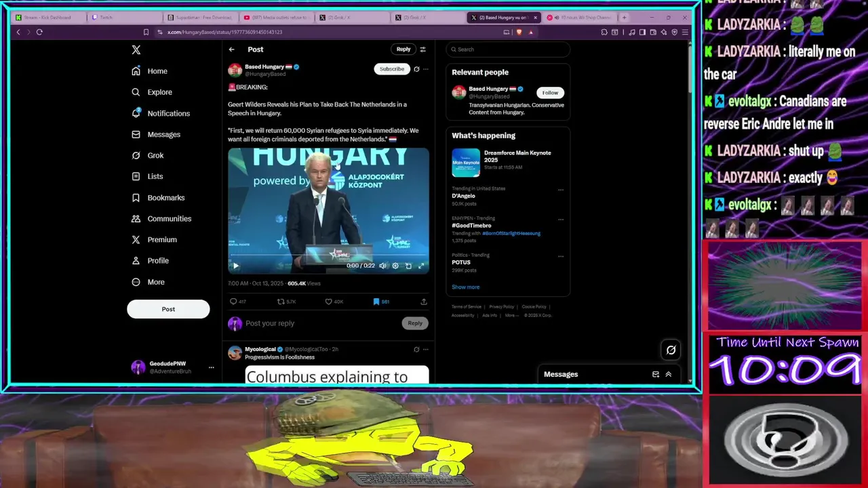Switch to the Supadaman Free Download tab
Screen dimensions: 868x488
click(200, 17)
